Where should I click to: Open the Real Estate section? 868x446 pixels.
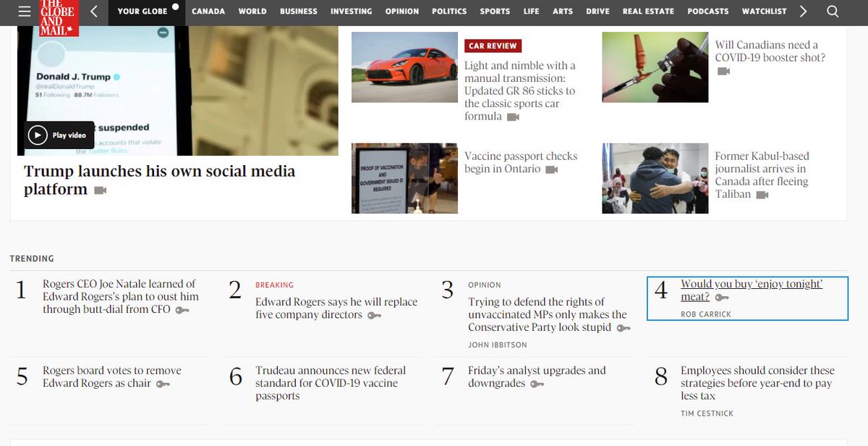point(648,12)
